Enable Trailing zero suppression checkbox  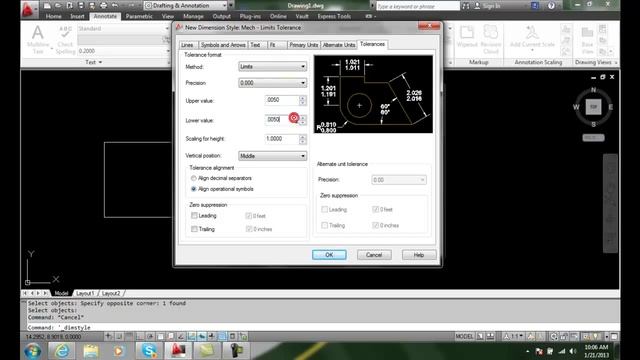tap(194, 229)
